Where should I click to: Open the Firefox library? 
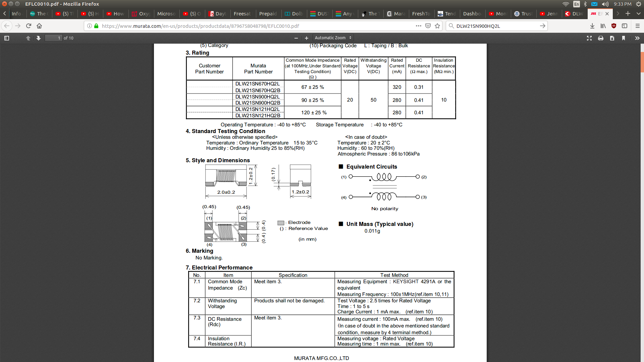tap(603, 26)
